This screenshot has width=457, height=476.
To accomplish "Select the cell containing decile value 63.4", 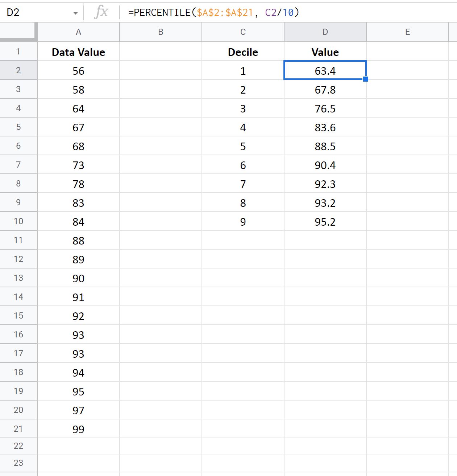I will 325,71.
